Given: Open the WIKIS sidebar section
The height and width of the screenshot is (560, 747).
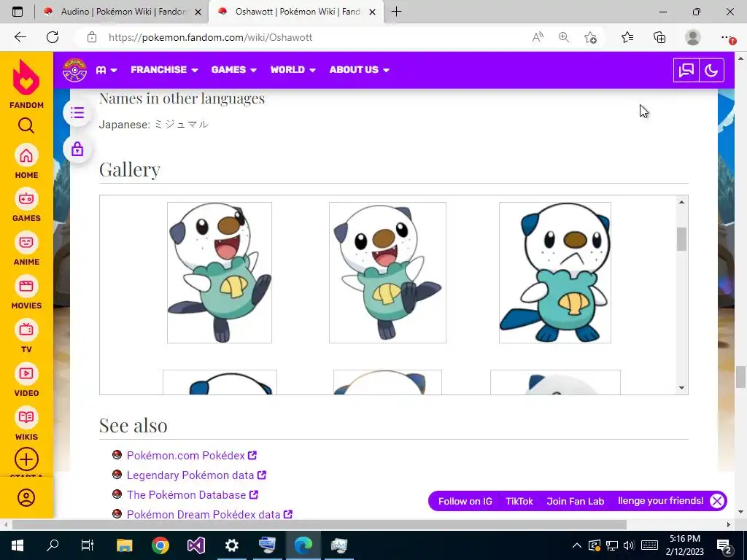Looking at the screenshot, I should 26,424.
